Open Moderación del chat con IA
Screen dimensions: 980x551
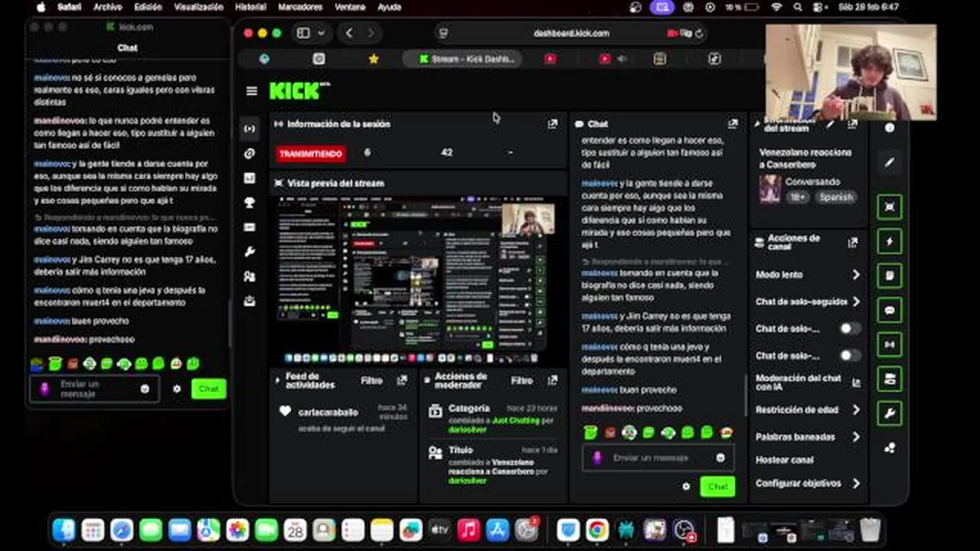[x=808, y=382]
